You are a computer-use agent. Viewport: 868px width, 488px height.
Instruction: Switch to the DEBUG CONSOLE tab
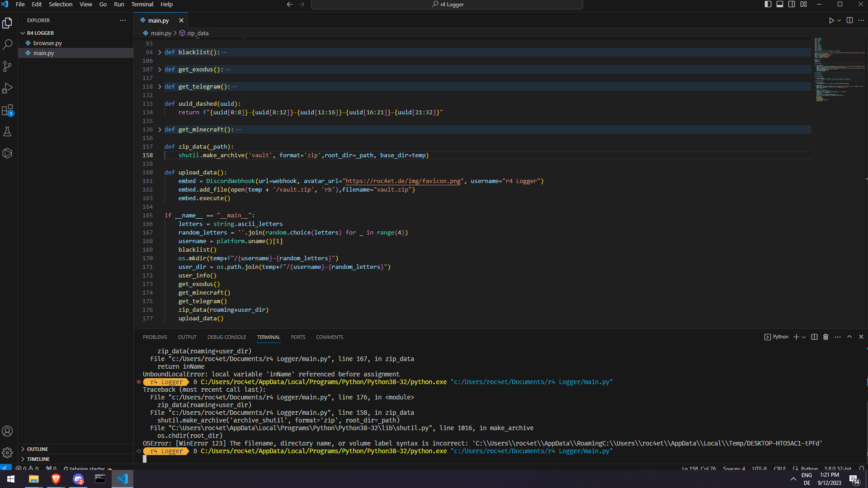click(226, 337)
